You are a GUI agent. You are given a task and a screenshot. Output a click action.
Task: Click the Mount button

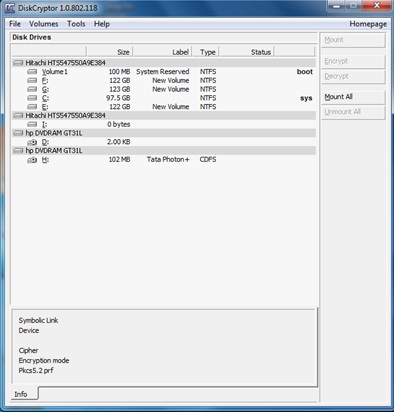(x=353, y=40)
